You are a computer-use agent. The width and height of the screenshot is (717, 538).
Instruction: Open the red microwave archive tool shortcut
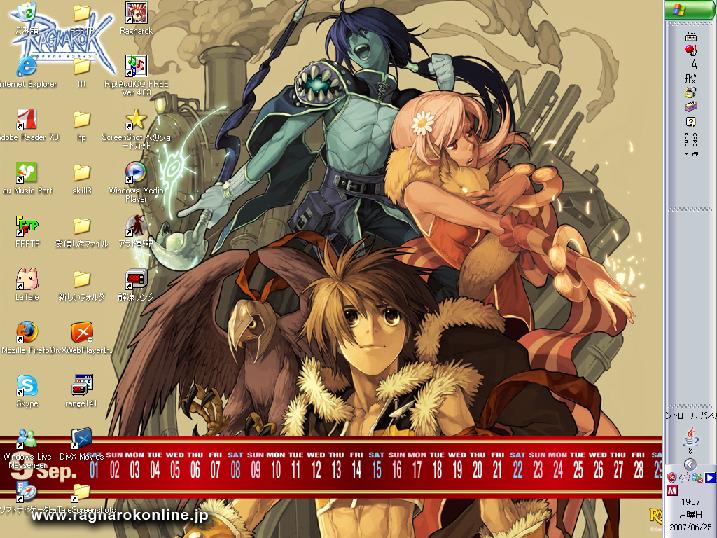pyautogui.click(x=136, y=286)
